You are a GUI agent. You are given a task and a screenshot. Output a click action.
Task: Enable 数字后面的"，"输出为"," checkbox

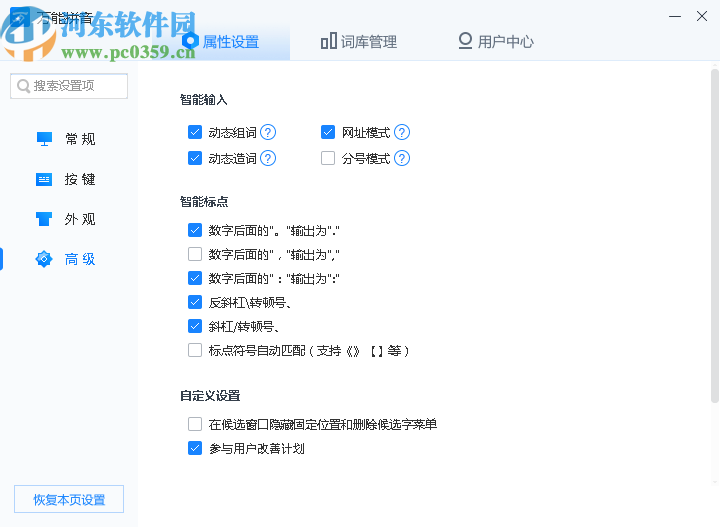[x=195, y=254]
